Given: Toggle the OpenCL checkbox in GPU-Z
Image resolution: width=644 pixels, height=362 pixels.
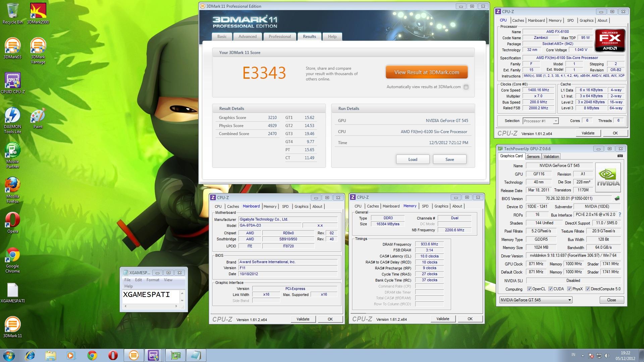Looking at the screenshot, I should (x=529, y=289).
